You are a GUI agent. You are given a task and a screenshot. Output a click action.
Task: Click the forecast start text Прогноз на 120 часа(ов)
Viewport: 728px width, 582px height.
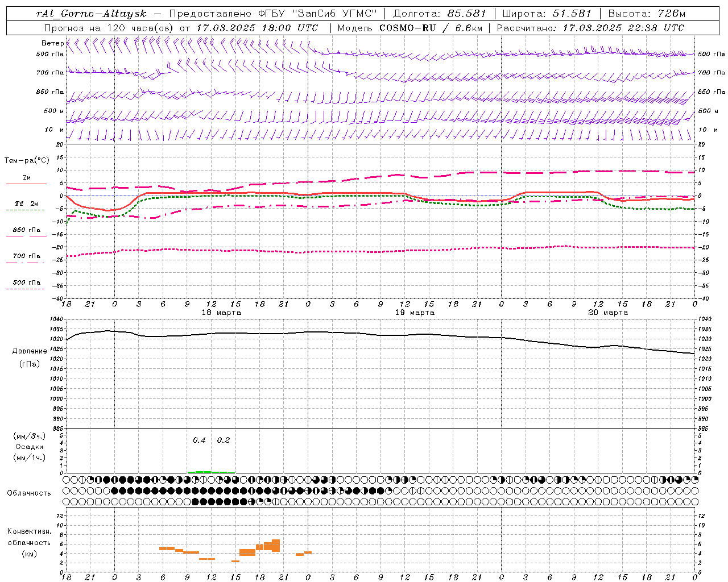tap(109, 28)
